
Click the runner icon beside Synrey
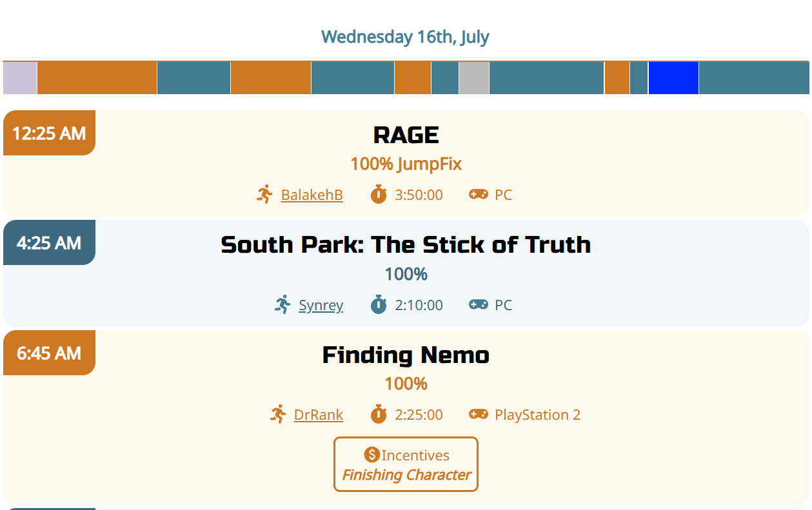pyautogui.click(x=282, y=305)
